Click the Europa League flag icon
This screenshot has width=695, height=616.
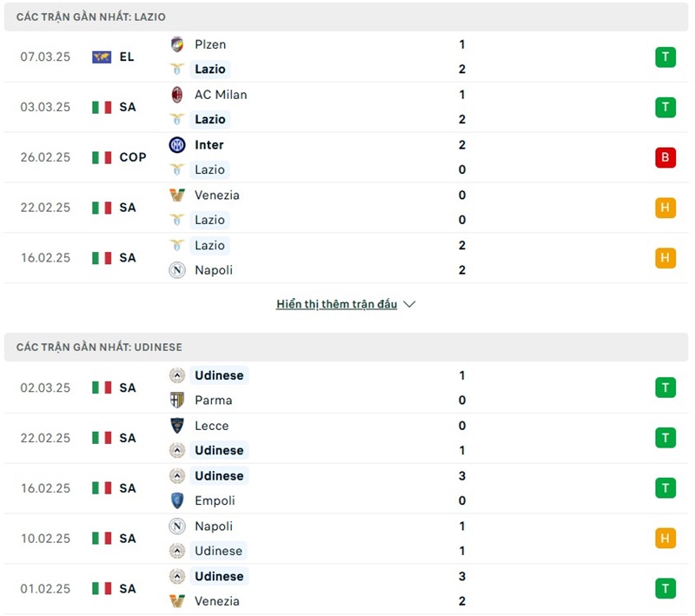click(x=102, y=56)
